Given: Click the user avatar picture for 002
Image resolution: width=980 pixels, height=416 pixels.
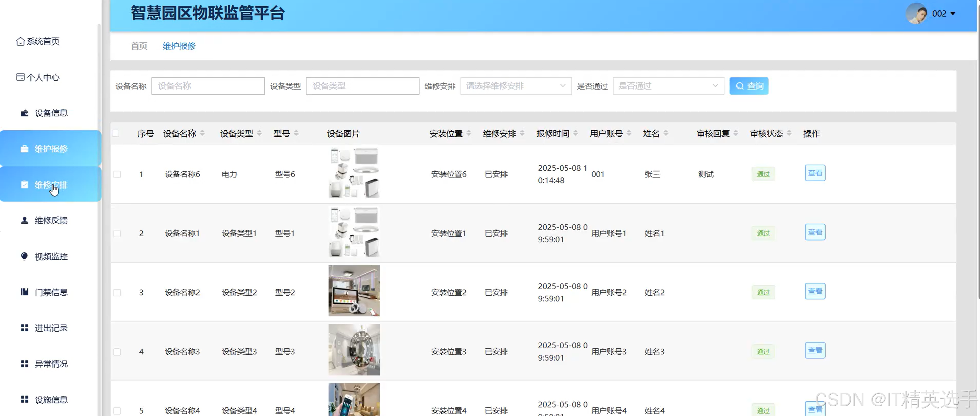Looking at the screenshot, I should [x=917, y=14].
